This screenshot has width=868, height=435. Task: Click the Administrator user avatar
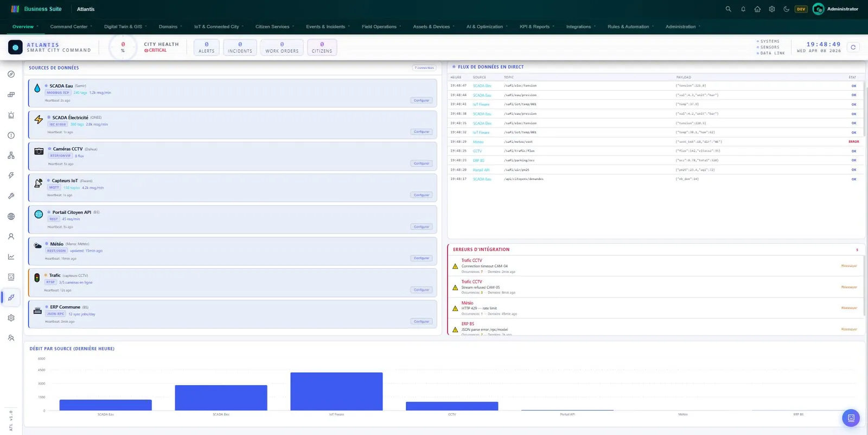(x=818, y=9)
